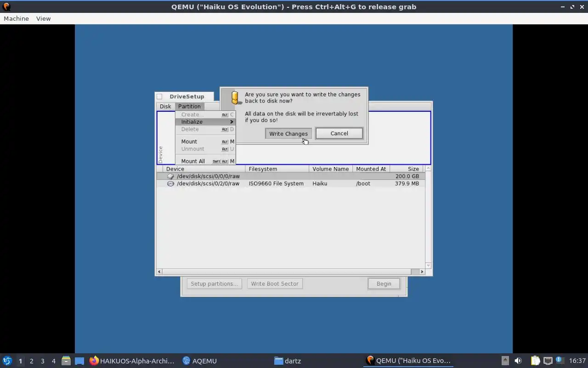Viewport: 588px width, 368px height.
Task: Open the QEMU Machine menu
Action: (x=16, y=18)
